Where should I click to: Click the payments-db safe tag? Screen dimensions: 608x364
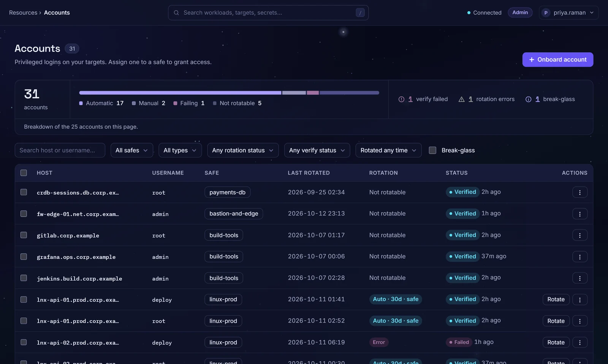coord(227,192)
